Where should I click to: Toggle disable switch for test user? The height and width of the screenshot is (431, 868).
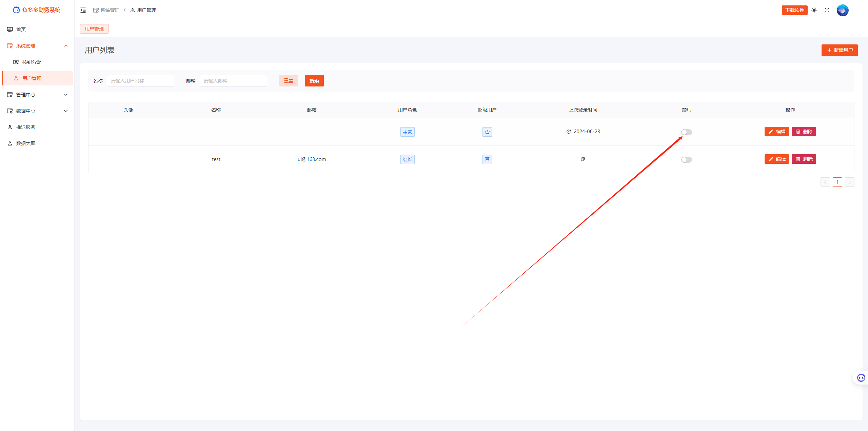[x=686, y=160]
